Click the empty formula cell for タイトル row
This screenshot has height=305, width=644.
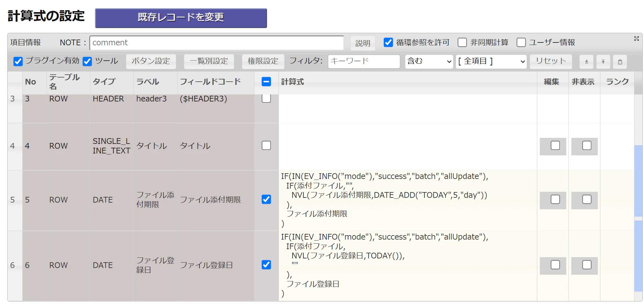[408, 146]
